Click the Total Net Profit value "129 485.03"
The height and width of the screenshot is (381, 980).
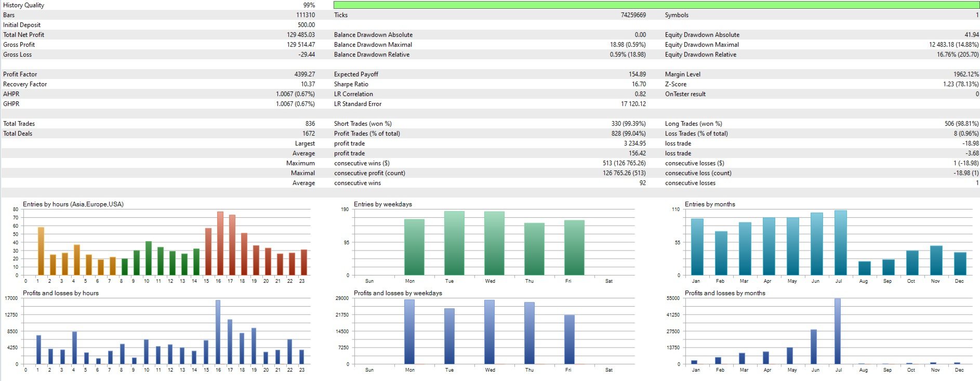click(301, 35)
